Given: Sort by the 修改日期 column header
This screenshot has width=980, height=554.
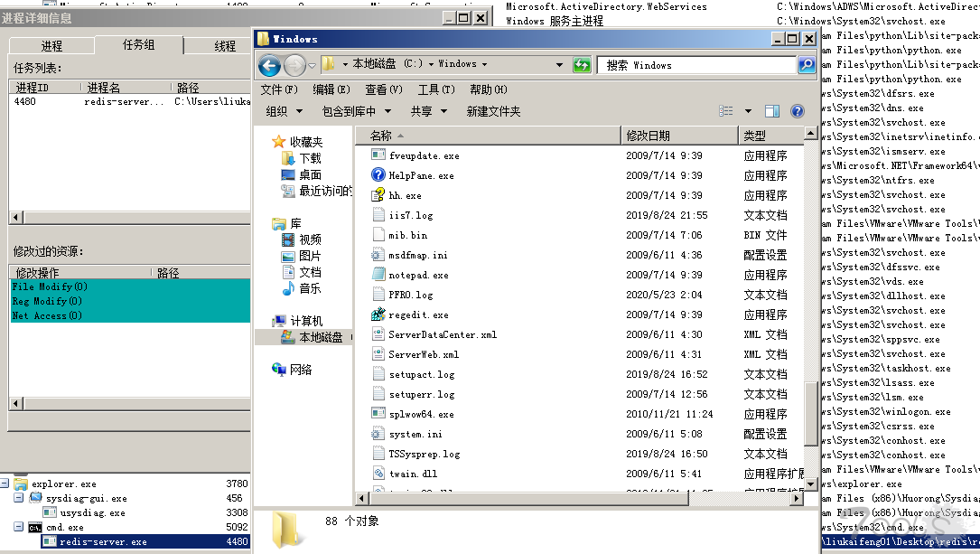Looking at the screenshot, I should pyautogui.click(x=679, y=135).
